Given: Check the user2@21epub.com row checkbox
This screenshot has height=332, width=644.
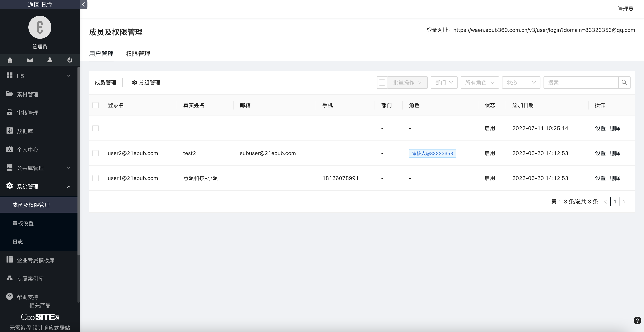Looking at the screenshot, I should click(96, 153).
